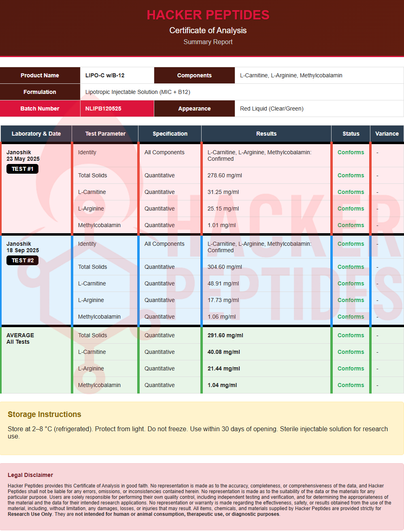The height and width of the screenshot is (532, 404).
Task: Click Conforms status for average 1.04 mg/ml row
Action: coord(351,385)
